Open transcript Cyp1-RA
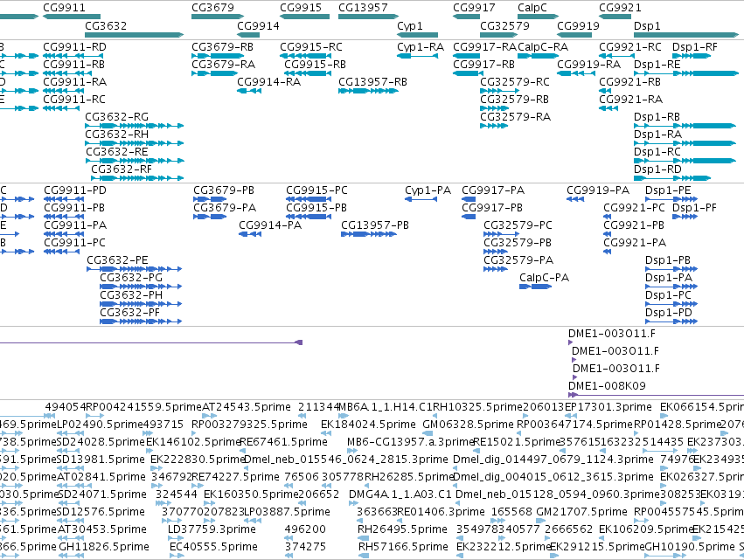This screenshot has height=560, width=744. click(x=418, y=56)
